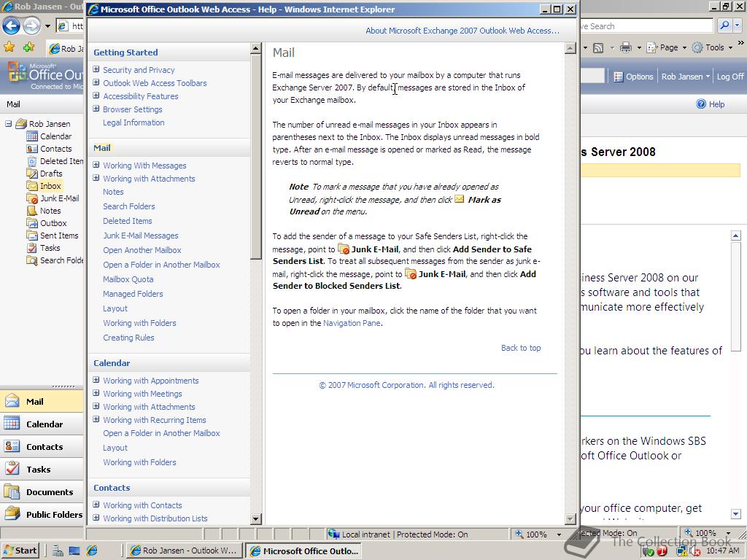Screen dimensions: 747x560
Task: Switch to Contacts module in navigation pane
Action: click(x=42, y=446)
